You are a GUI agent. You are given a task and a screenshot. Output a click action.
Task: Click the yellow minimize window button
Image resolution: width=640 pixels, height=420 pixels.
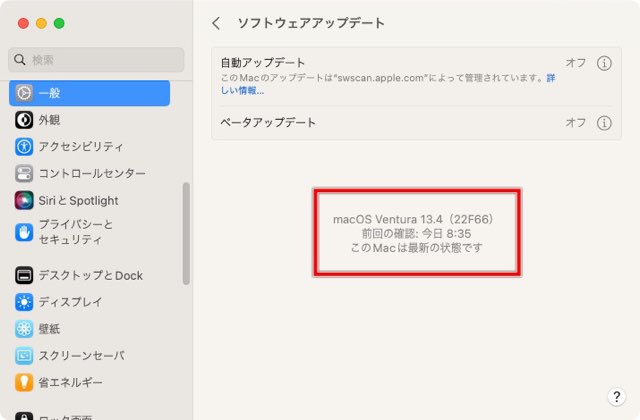[41, 23]
